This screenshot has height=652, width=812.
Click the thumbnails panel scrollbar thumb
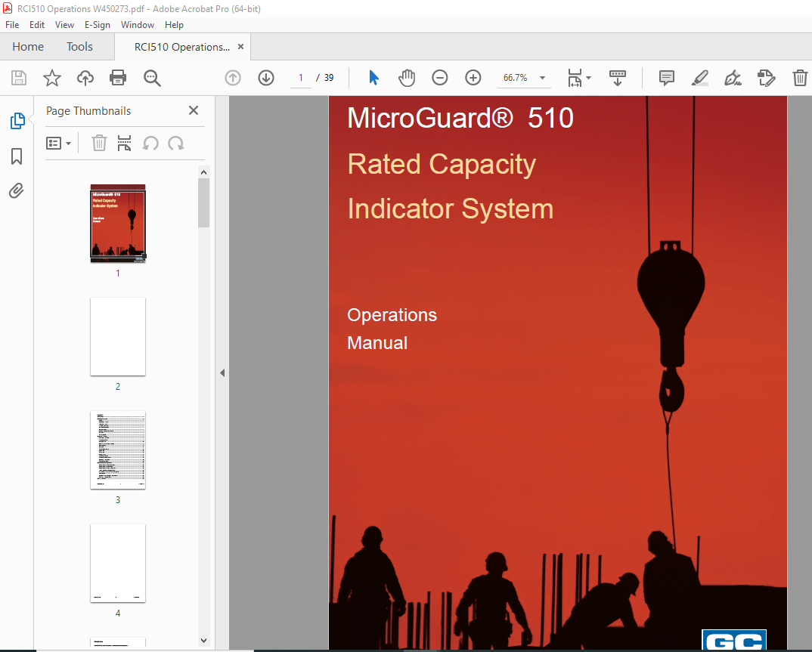pyautogui.click(x=203, y=202)
